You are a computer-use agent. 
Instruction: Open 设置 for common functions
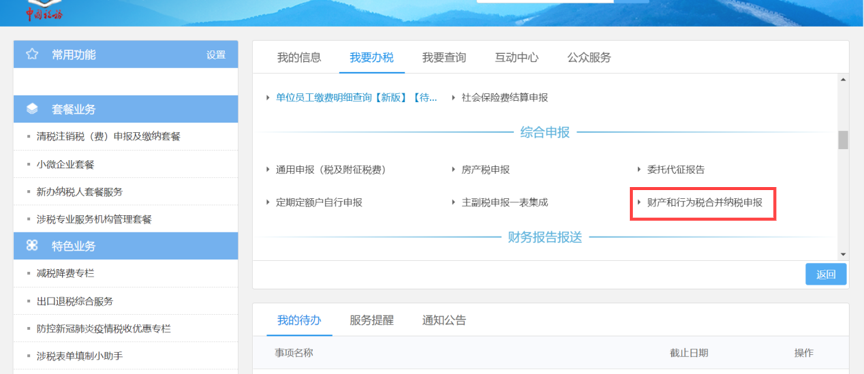[216, 55]
